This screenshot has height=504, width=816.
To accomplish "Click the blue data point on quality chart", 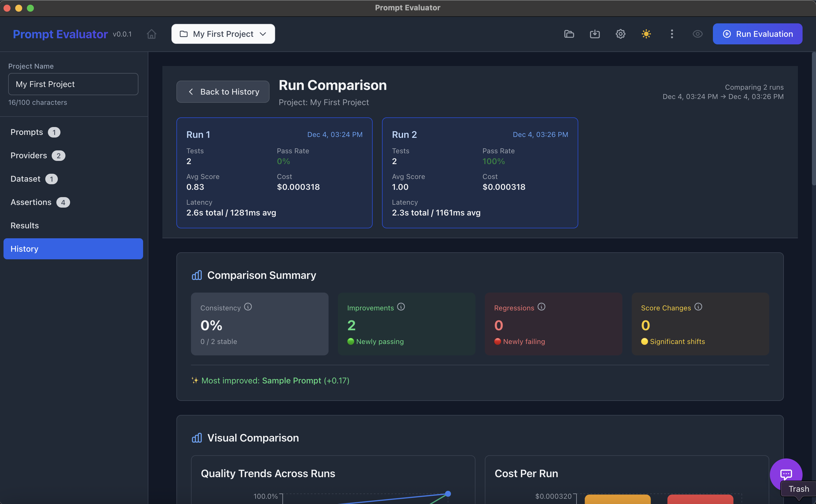I will pyautogui.click(x=448, y=494).
